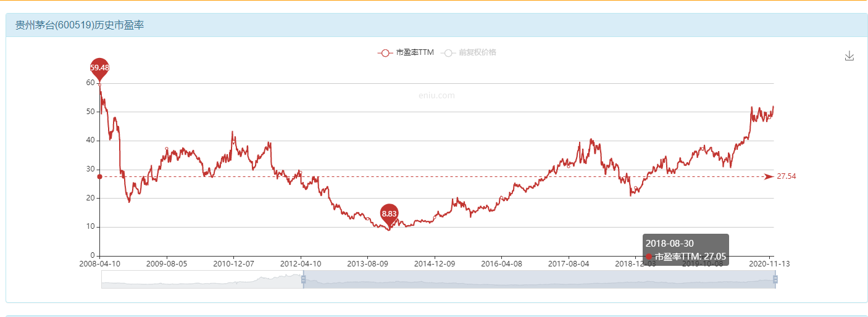Toggle the 前复权价格 legend series
The width and height of the screenshot is (868, 317).
(x=469, y=52)
